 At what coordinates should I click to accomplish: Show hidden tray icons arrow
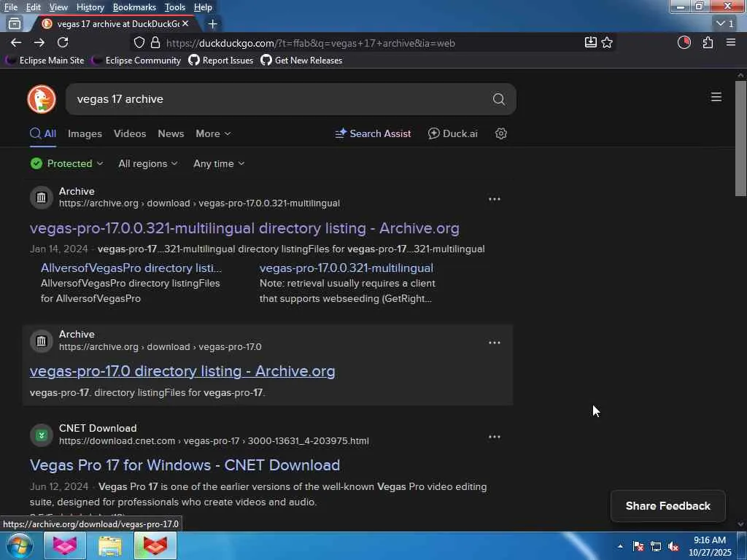[620, 547]
